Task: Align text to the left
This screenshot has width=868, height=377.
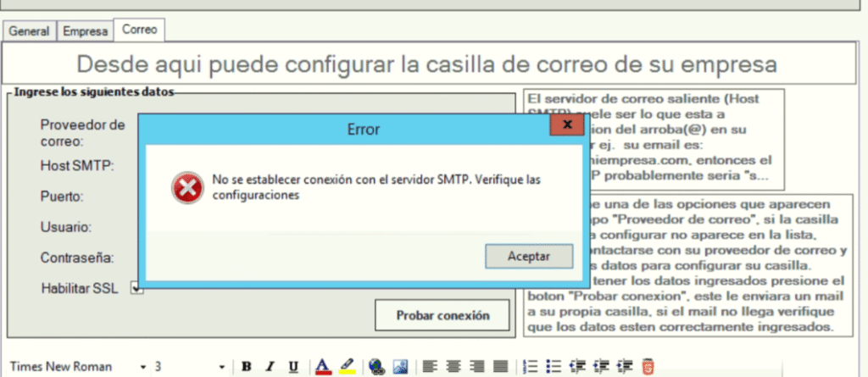Action: [x=431, y=366]
